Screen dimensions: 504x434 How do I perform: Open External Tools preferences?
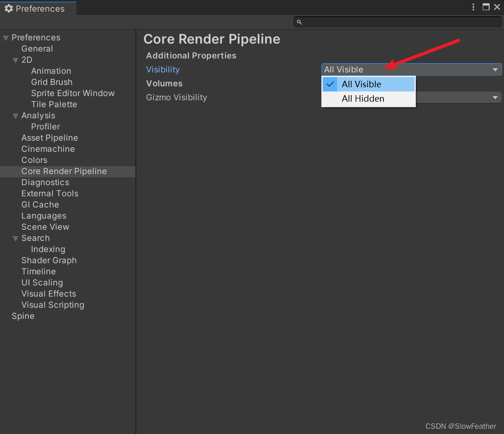pos(50,194)
